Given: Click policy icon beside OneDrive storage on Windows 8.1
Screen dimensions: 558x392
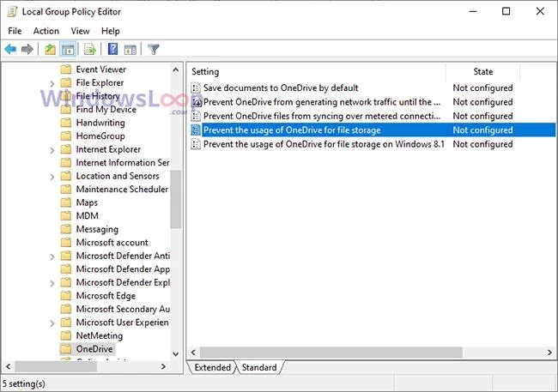Looking at the screenshot, I should click(196, 144).
